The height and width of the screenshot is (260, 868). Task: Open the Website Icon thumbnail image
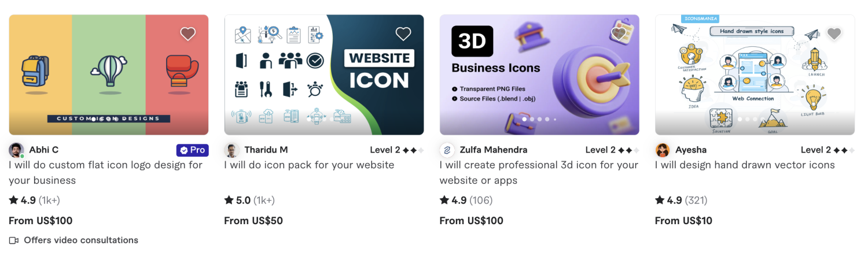324,75
